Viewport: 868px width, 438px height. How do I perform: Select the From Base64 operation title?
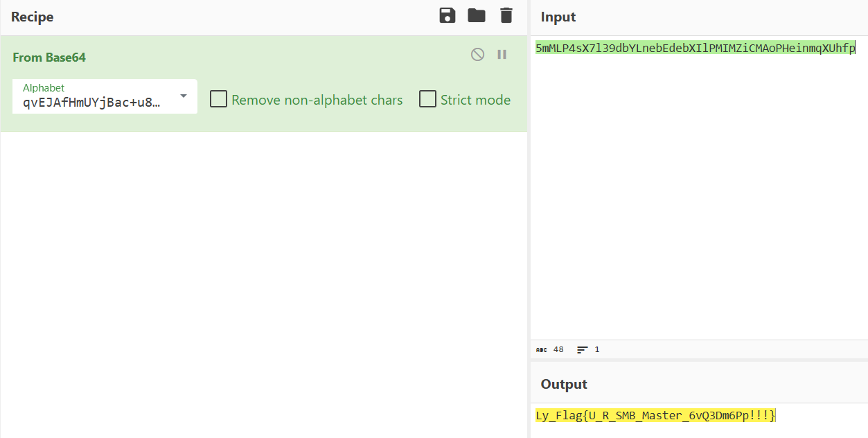(49, 58)
